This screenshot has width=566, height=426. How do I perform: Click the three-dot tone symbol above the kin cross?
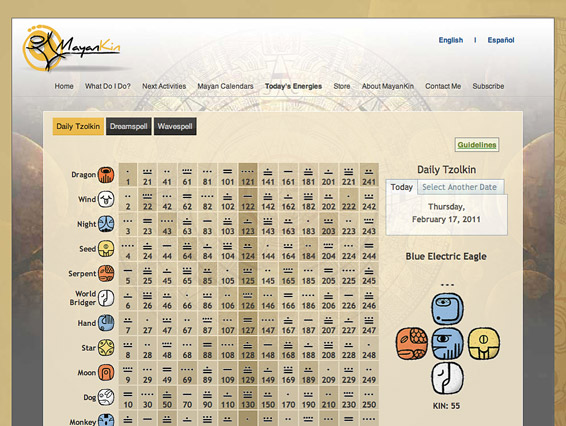click(x=447, y=285)
